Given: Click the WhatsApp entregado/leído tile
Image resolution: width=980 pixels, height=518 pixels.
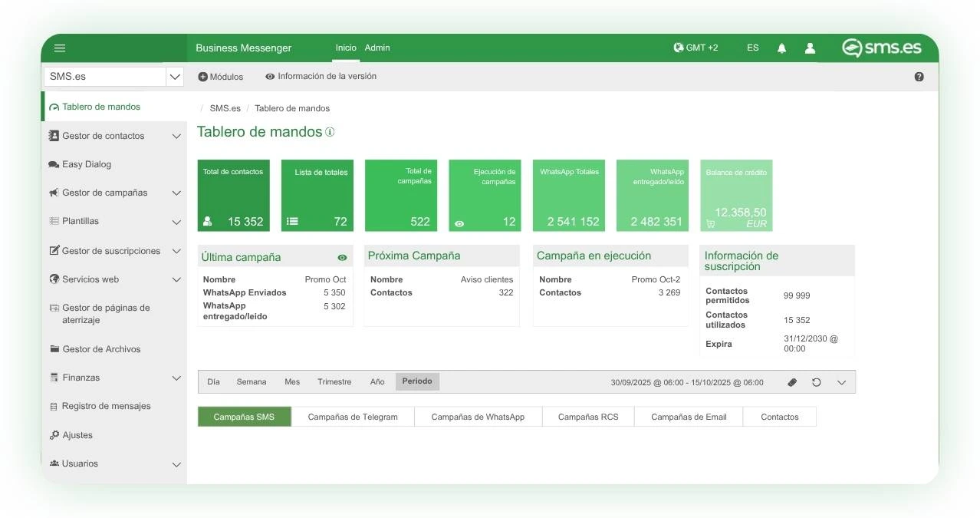Looking at the screenshot, I should pos(653,195).
